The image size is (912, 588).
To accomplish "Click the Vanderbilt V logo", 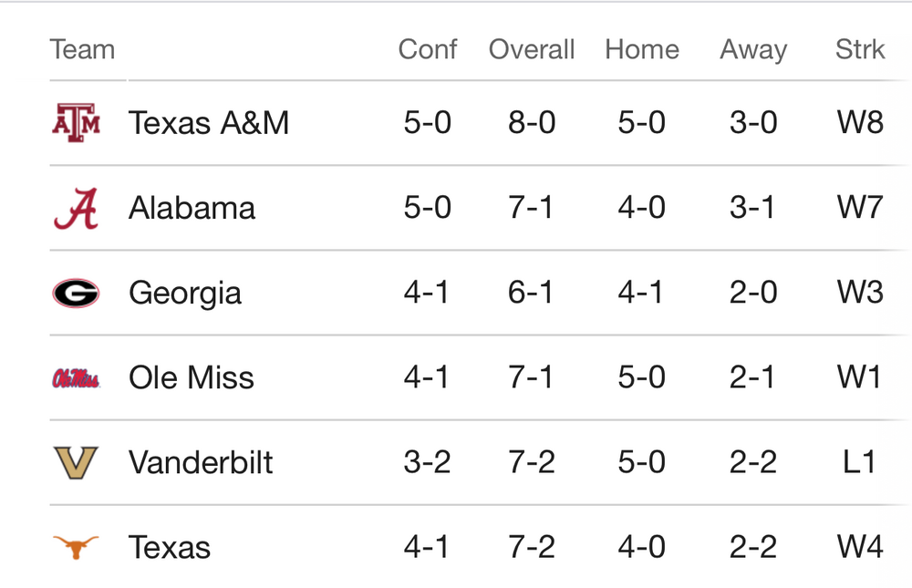I will (76, 462).
